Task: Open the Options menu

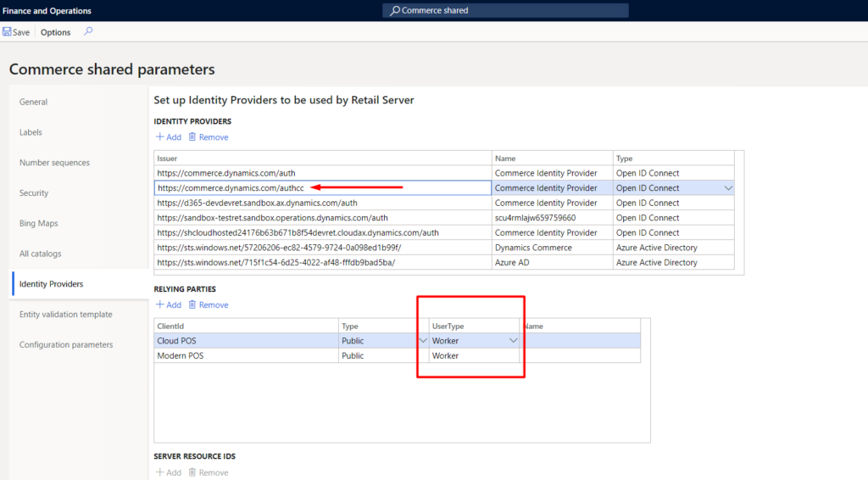Action: [55, 32]
